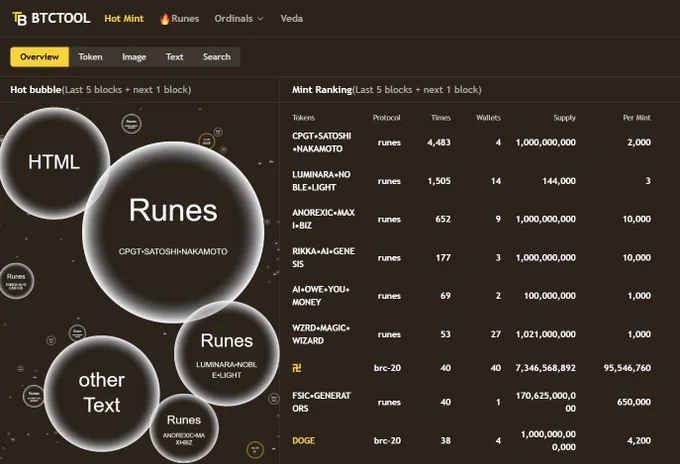This screenshot has width=680, height=464.
Task: Click the BTCTOOL logo icon
Action: pos(19,19)
